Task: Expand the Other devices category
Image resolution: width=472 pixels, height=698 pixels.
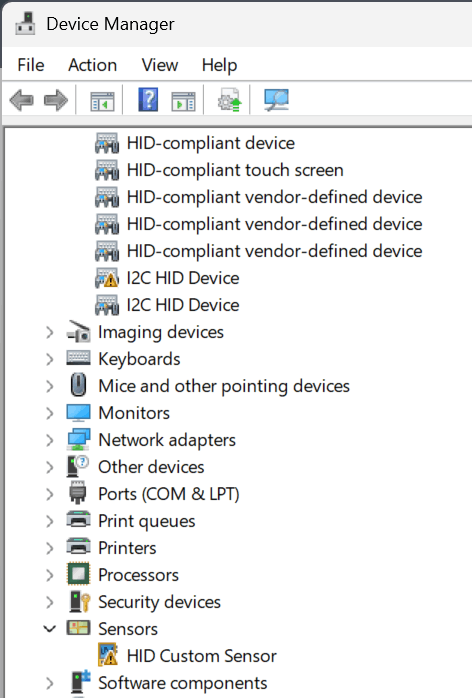Action: (x=49, y=467)
